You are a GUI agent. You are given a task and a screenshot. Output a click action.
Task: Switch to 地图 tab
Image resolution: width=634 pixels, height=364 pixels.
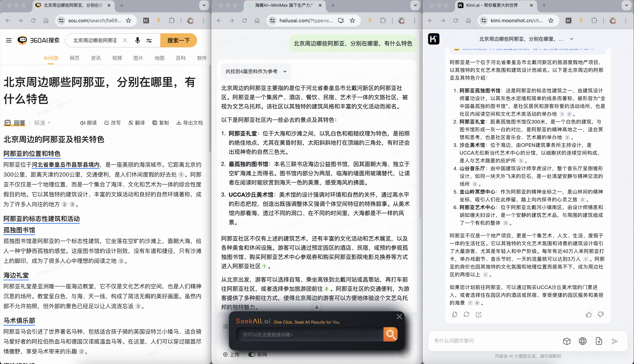coord(160,58)
